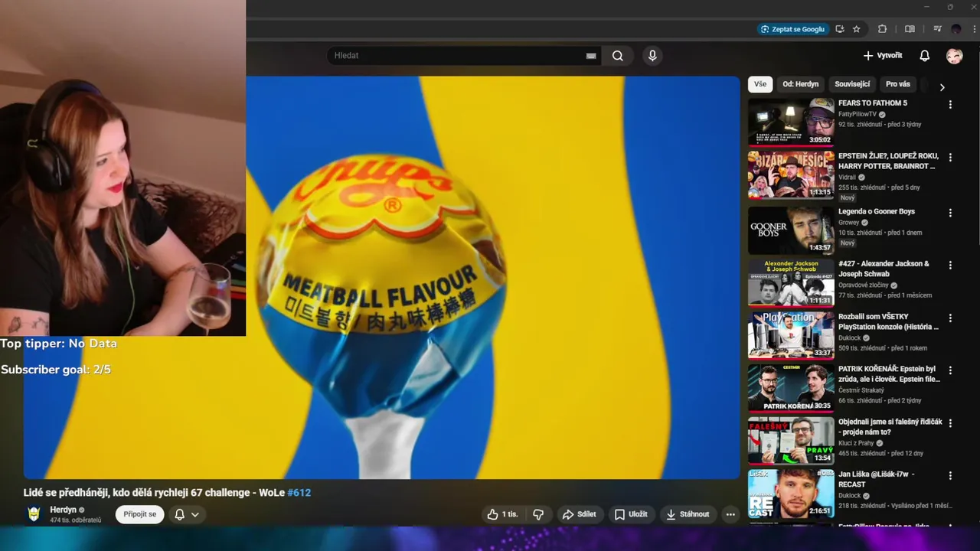Image resolution: width=980 pixels, height=551 pixels.
Task: Select the Související filter chip
Action: 852,84
